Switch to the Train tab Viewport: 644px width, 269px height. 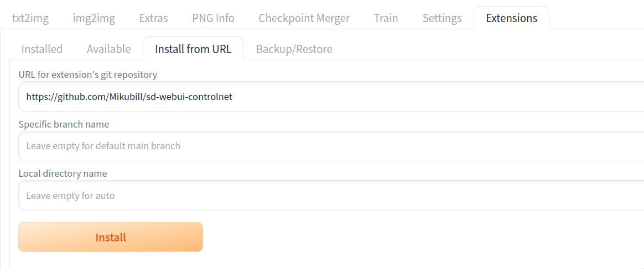pyautogui.click(x=386, y=18)
